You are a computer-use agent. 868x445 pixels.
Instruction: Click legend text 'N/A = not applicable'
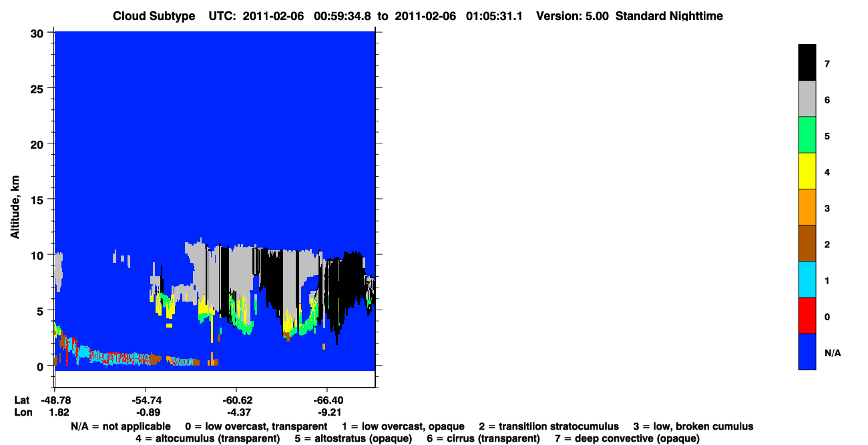point(120,426)
